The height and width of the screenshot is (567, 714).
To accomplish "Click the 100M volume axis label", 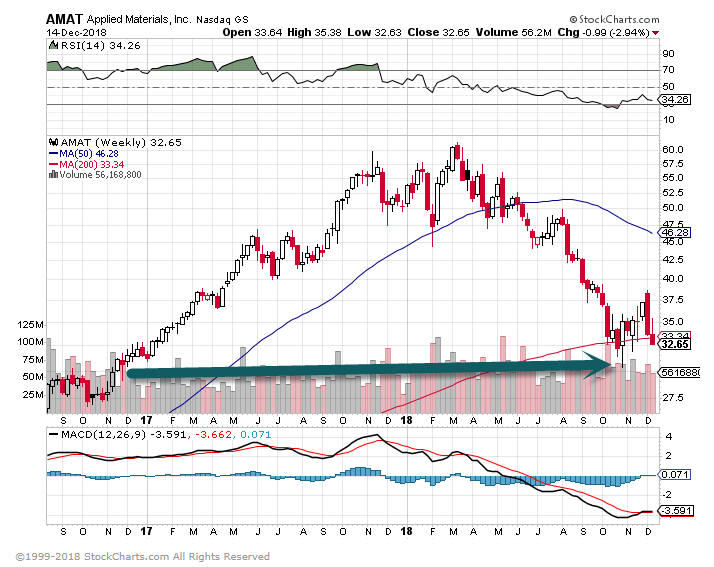I will (x=31, y=342).
